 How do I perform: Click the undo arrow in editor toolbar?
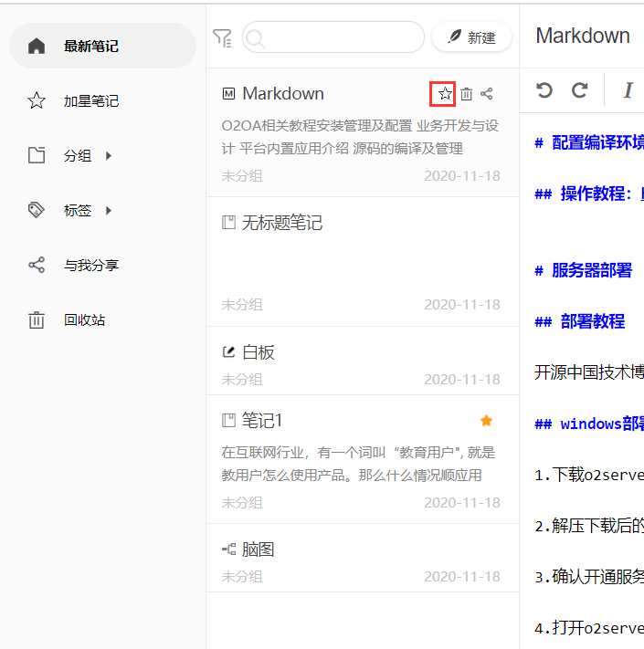(x=544, y=89)
